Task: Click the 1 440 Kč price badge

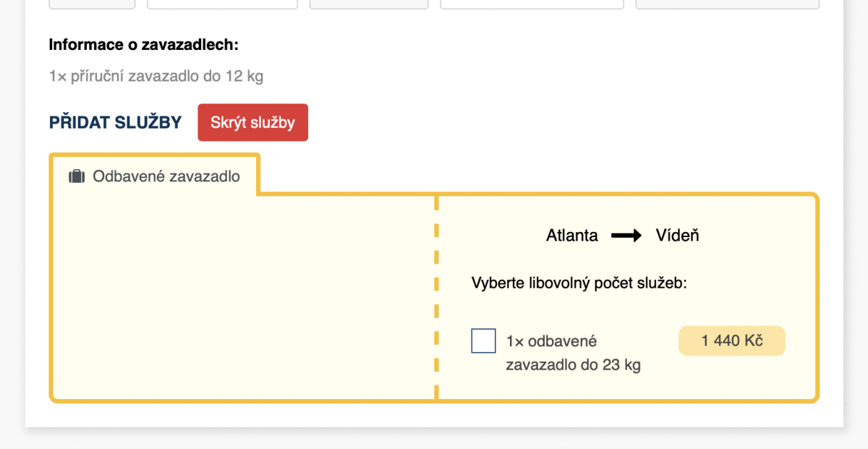Action: pos(731,341)
